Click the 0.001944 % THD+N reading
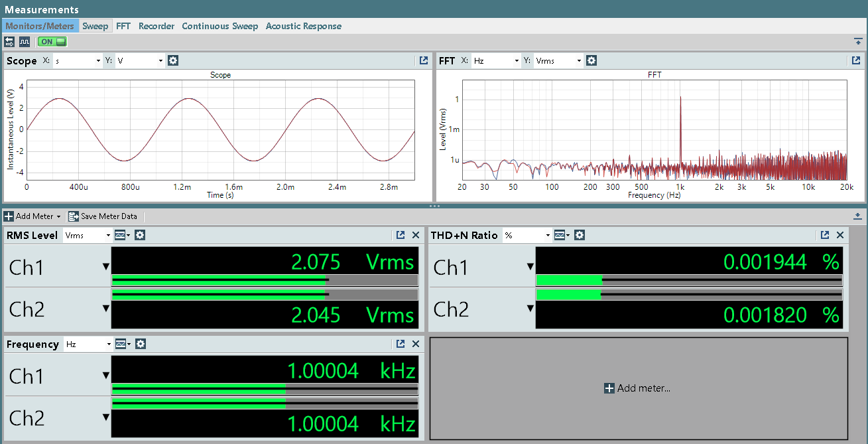The height and width of the screenshot is (444, 868). click(x=781, y=261)
